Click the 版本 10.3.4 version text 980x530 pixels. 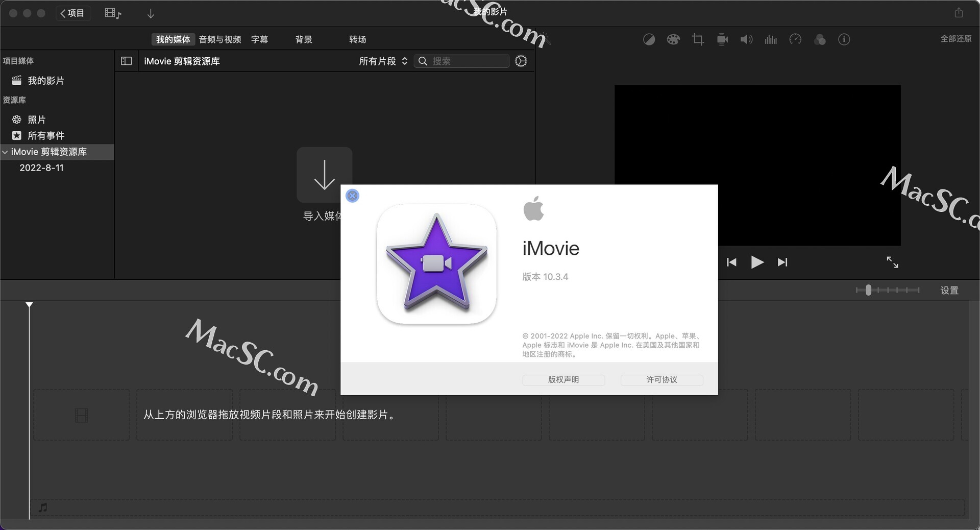pyautogui.click(x=545, y=277)
